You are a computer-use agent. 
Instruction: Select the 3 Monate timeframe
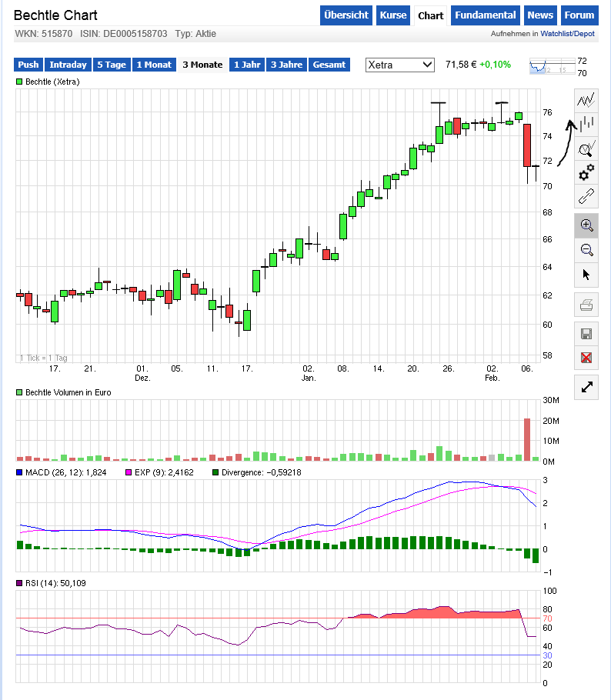pos(202,65)
